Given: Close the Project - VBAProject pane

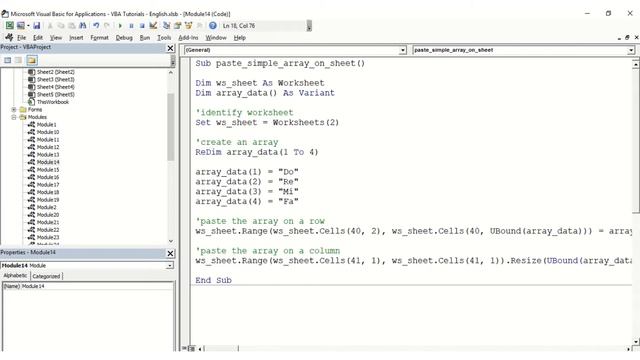Looking at the screenshot, I should [170, 48].
